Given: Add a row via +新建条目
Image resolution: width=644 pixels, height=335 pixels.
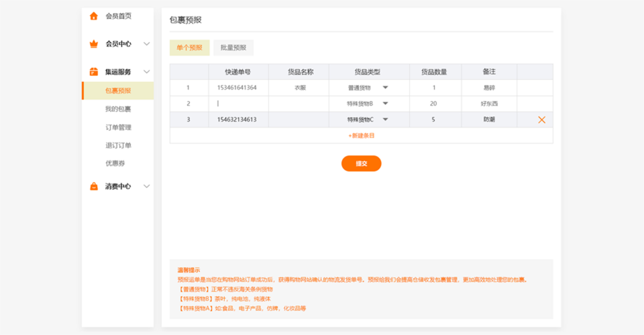Looking at the screenshot, I should (361, 135).
